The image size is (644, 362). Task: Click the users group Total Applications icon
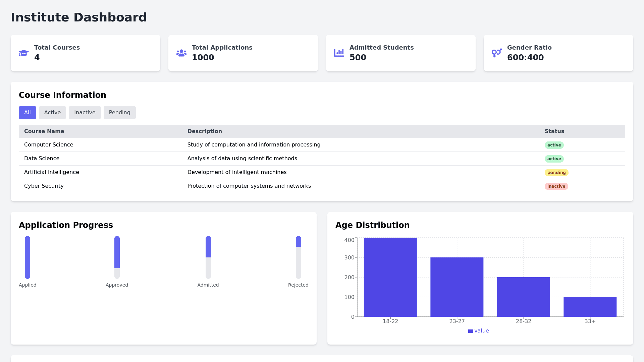coord(181,53)
